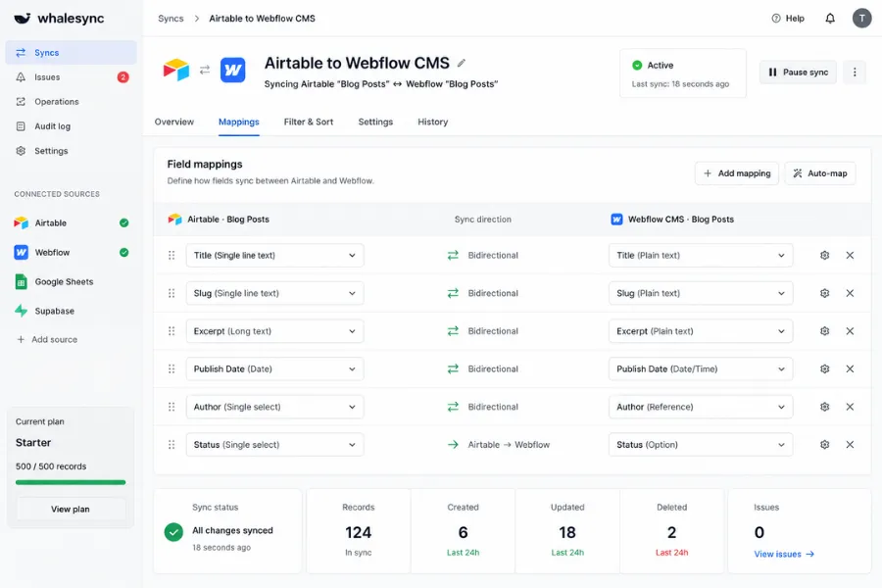
Task: Click the drag handle of Excerpt row
Action: [171, 331]
